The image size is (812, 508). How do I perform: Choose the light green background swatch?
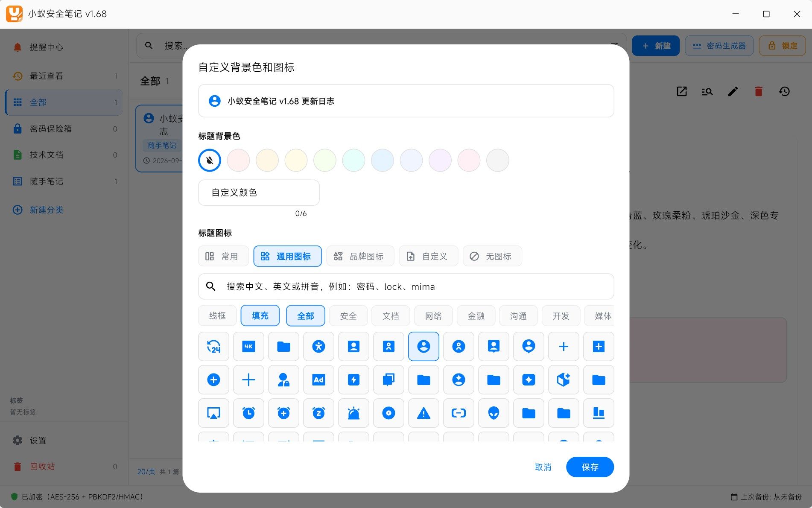pyautogui.click(x=325, y=161)
